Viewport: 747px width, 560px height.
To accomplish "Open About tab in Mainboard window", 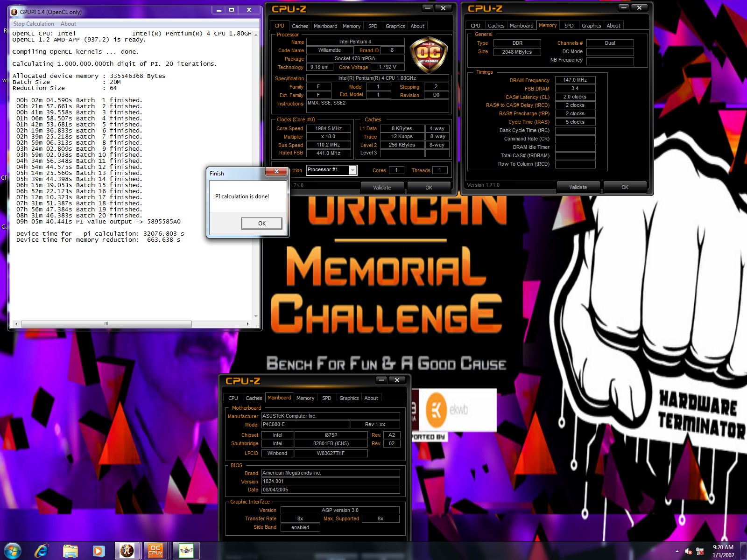I will click(x=371, y=398).
